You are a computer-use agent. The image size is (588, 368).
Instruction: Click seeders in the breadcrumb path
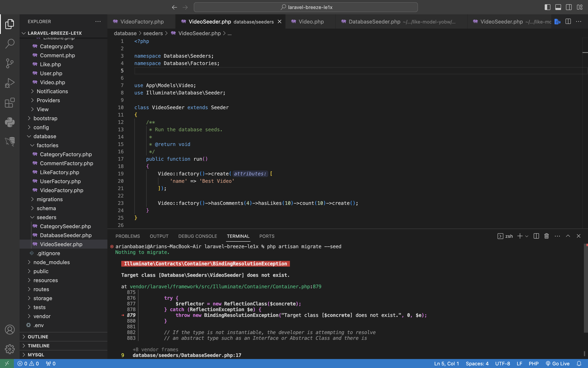coord(153,33)
